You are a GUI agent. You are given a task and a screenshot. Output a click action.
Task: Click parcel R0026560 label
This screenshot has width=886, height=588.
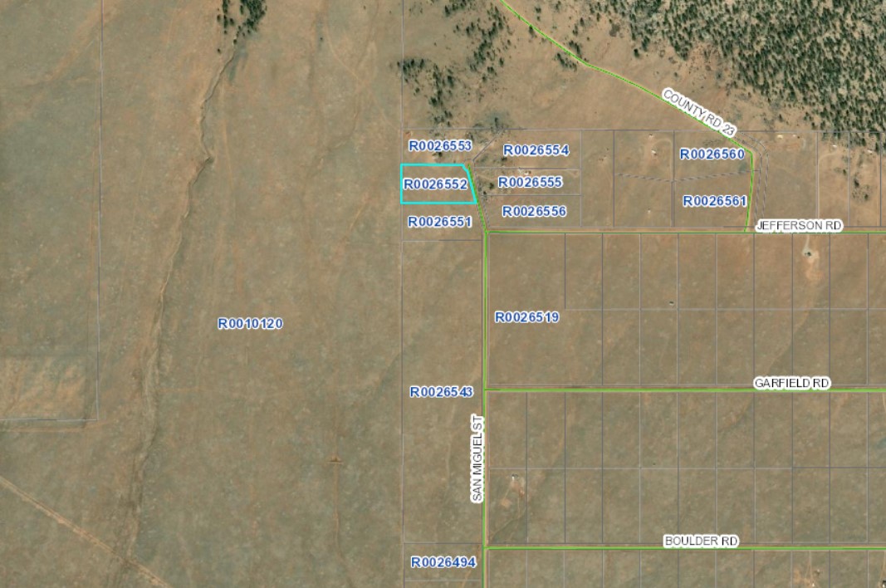[712, 154]
